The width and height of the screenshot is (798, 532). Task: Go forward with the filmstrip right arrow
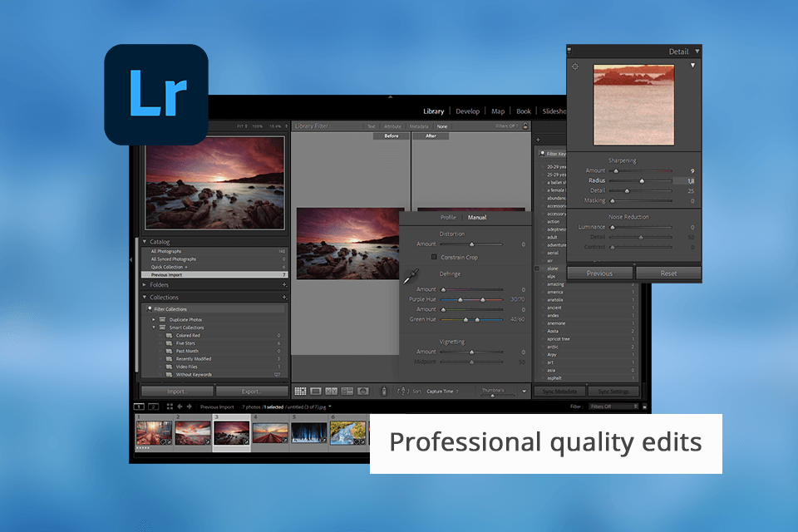tap(190, 406)
